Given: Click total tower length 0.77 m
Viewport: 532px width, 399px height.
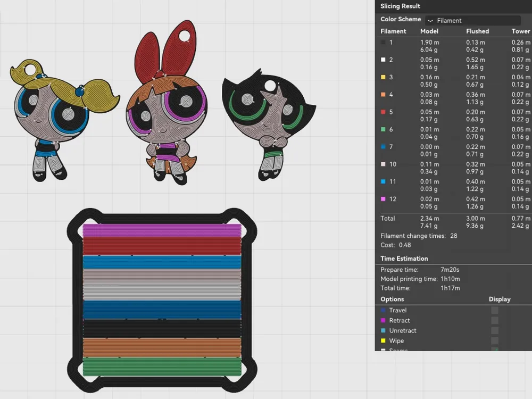Looking at the screenshot, I should pyautogui.click(x=521, y=219).
